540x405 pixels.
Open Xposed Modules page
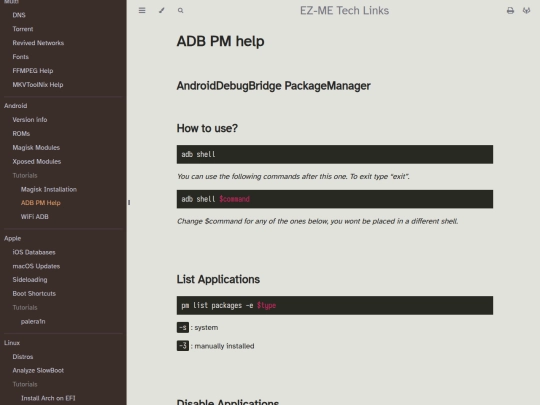37,162
